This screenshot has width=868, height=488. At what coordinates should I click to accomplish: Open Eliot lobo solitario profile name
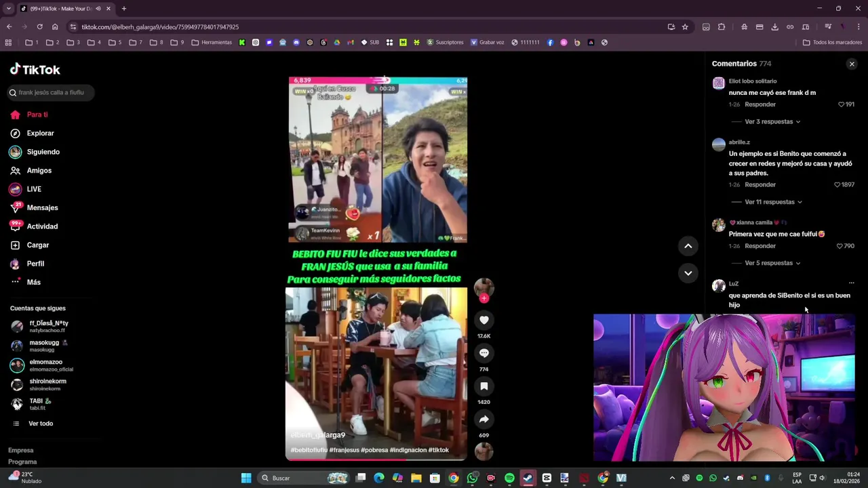click(753, 81)
